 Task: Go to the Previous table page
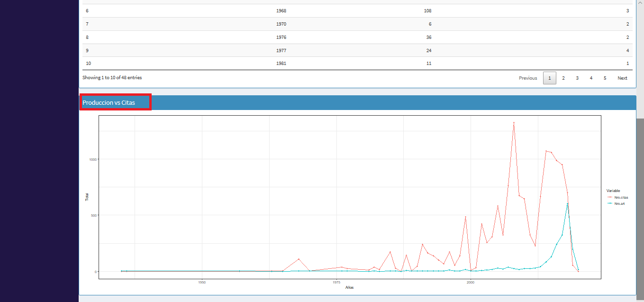pyautogui.click(x=527, y=78)
